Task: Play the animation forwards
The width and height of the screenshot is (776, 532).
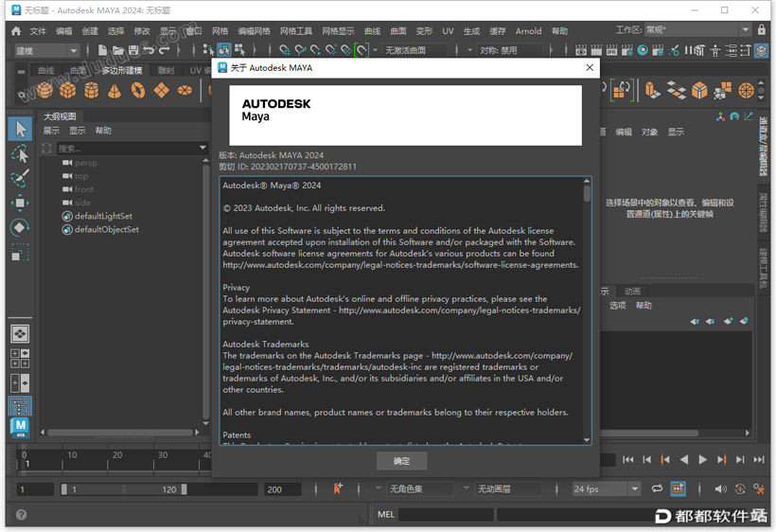Action: [702, 460]
